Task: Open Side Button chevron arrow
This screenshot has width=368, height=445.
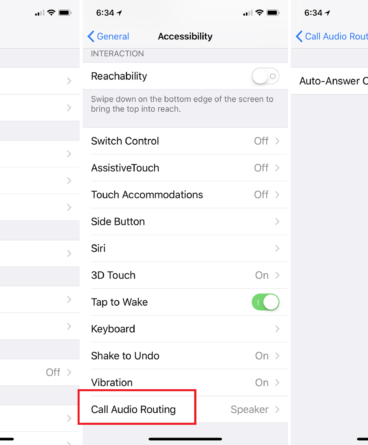Action: [277, 221]
